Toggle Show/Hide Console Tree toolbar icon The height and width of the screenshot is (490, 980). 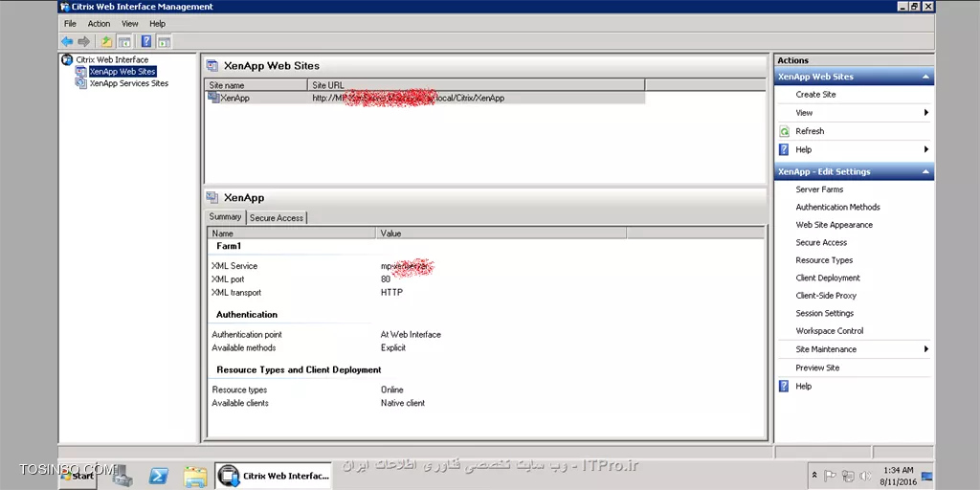(124, 42)
